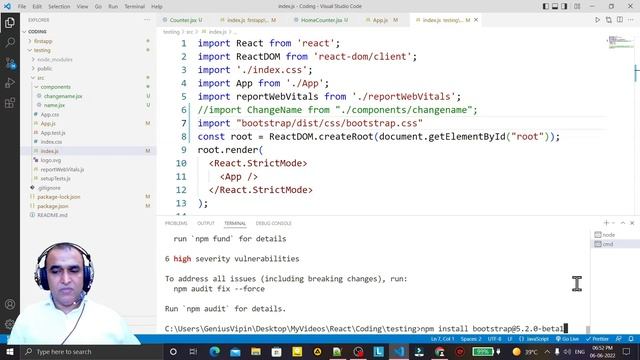Open new terminal launch profile dropdown
Screen dimensions: 640x360
(x=613, y=223)
